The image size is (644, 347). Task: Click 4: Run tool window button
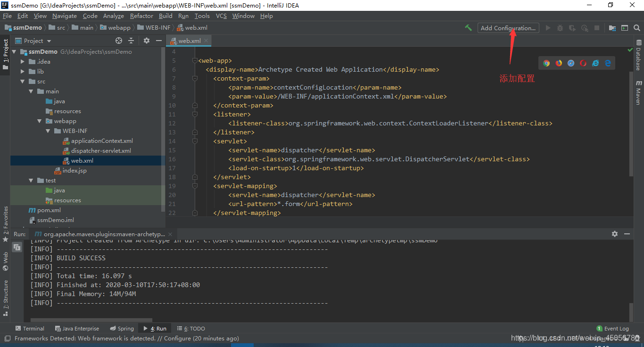[155, 329]
